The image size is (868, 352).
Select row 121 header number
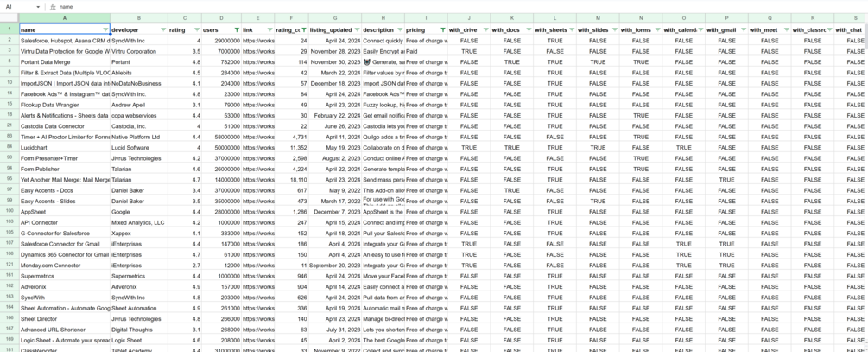10,266
